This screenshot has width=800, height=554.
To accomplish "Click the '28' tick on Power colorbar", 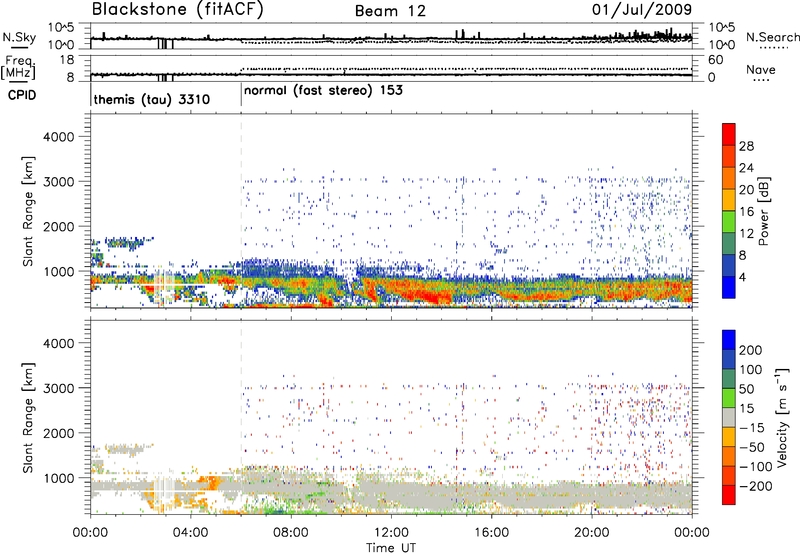I will (x=746, y=146).
